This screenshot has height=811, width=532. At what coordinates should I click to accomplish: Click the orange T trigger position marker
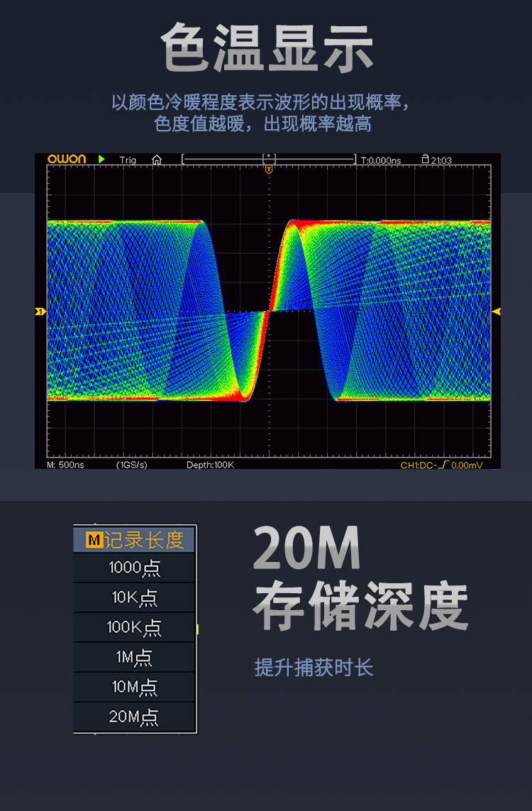point(269,170)
